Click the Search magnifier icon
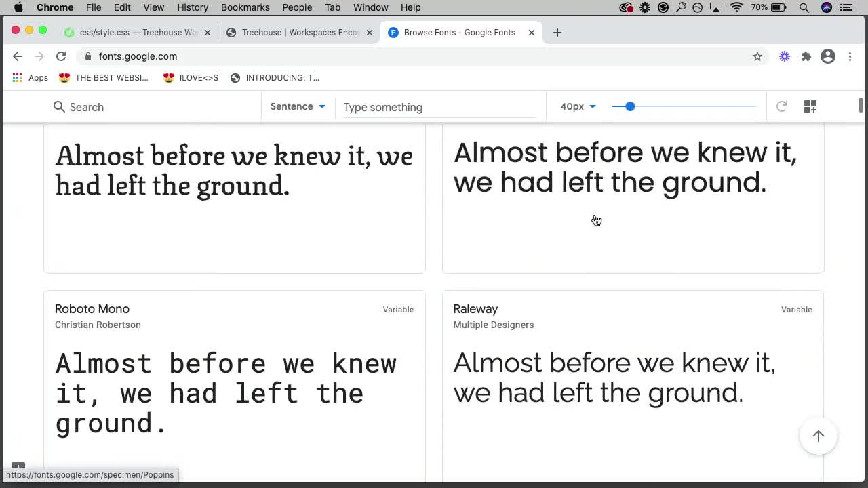Viewport: 868px width, 488px height. [58, 107]
